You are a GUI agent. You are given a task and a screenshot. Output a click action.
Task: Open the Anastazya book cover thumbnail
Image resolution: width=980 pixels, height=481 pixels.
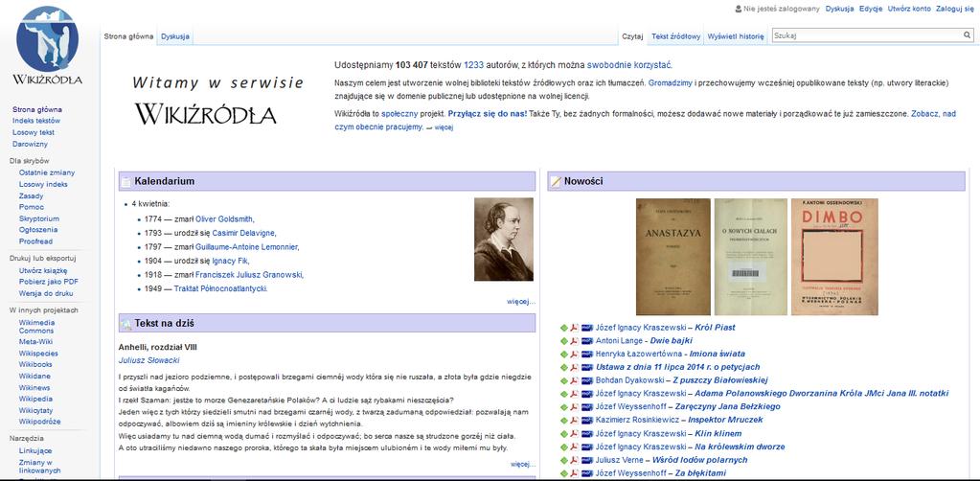673,257
